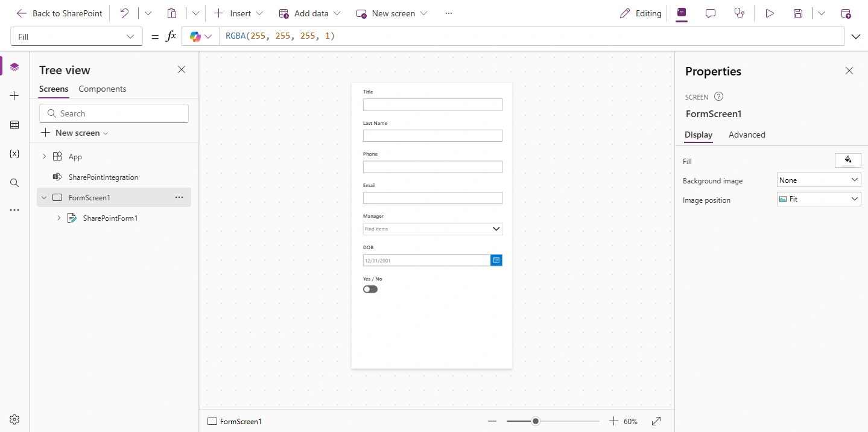
Task: Click the 60% zoom level value
Action: coord(631,422)
